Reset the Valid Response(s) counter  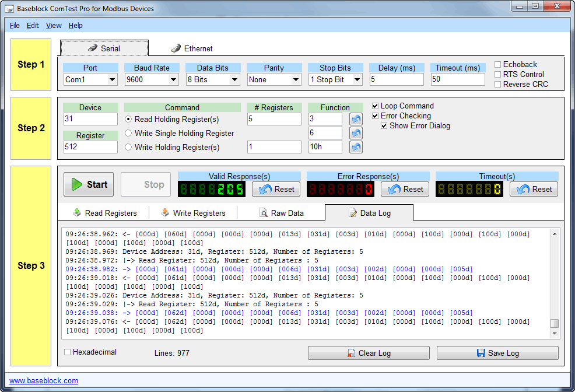(x=276, y=189)
